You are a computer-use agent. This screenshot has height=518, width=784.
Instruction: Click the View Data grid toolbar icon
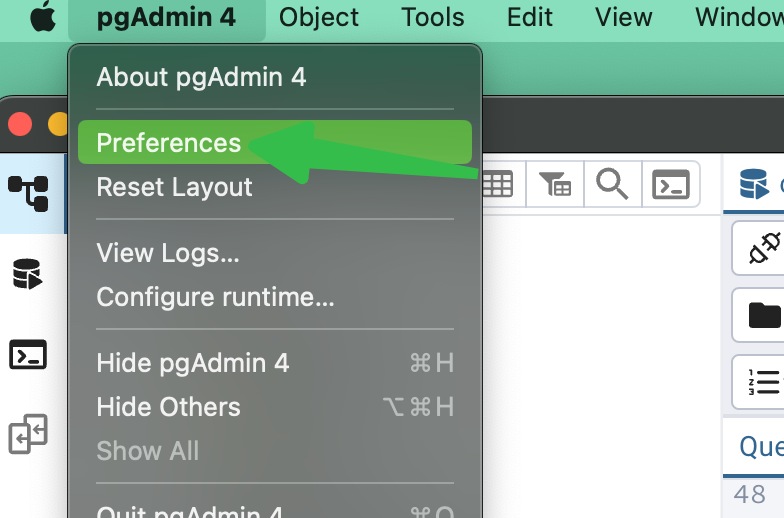click(x=498, y=184)
